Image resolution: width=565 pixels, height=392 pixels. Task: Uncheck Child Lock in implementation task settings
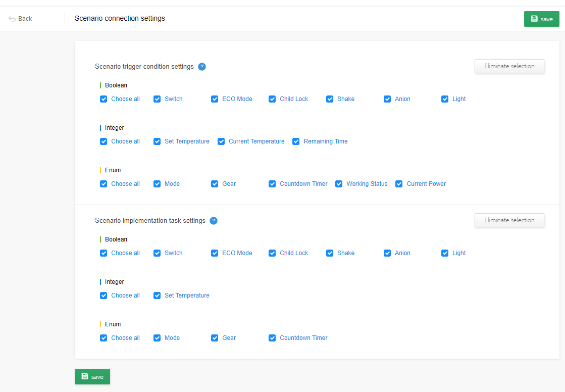pyautogui.click(x=272, y=253)
